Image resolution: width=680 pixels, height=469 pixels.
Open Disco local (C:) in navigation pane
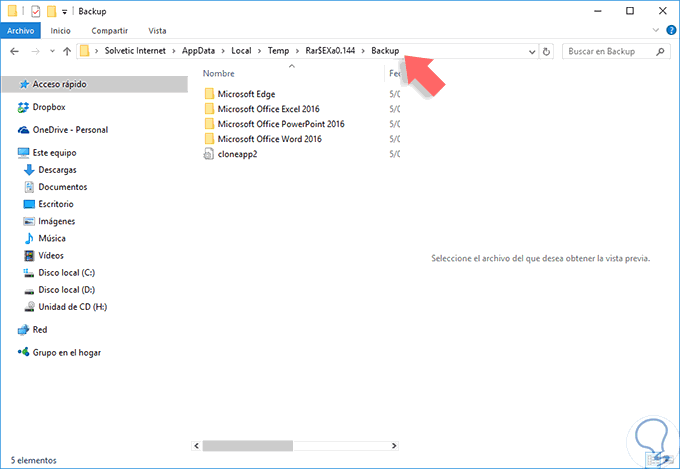(66, 272)
